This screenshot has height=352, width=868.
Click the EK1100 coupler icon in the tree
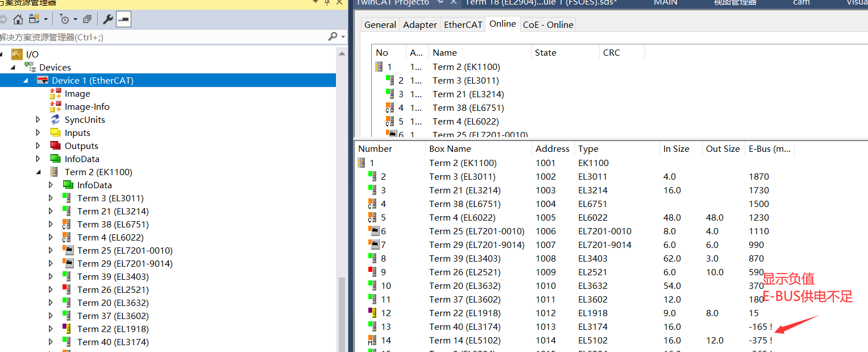pos(55,172)
